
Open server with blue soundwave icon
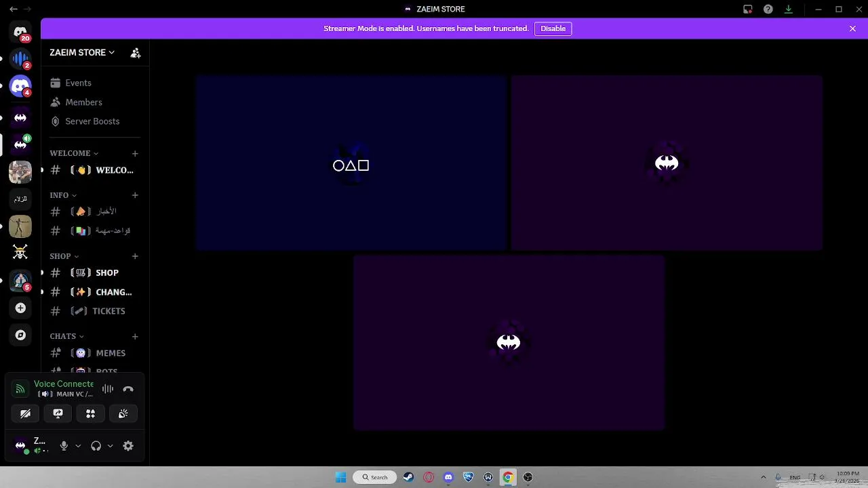(20, 59)
